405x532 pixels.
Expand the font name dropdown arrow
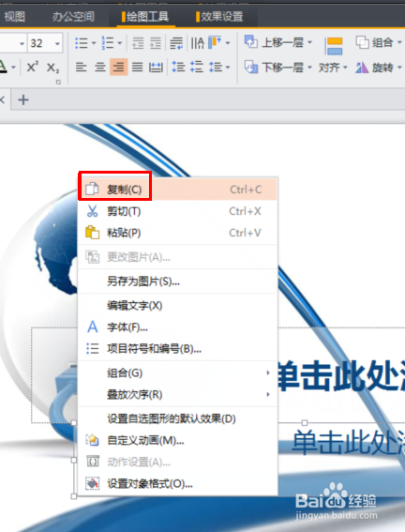(x=22, y=43)
